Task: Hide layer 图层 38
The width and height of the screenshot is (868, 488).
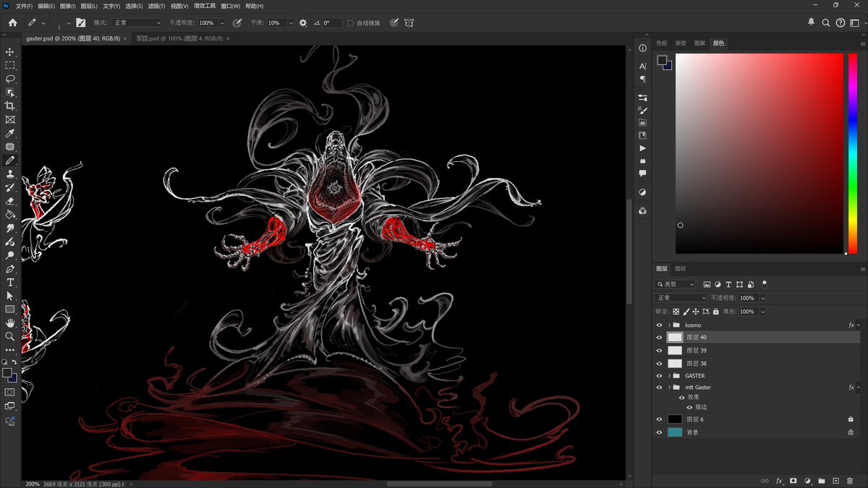Action: pyautogui.click(x=659, y=364)
